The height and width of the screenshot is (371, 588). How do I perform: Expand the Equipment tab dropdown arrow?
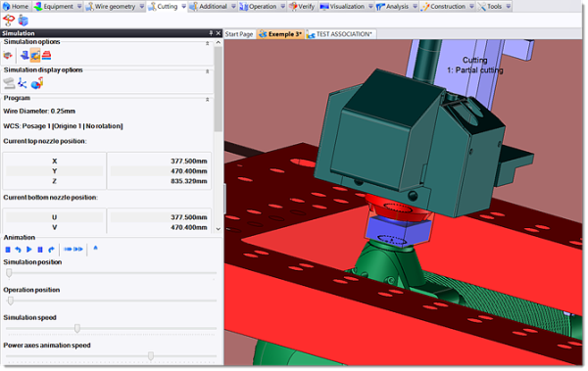[x=79, y=7]
